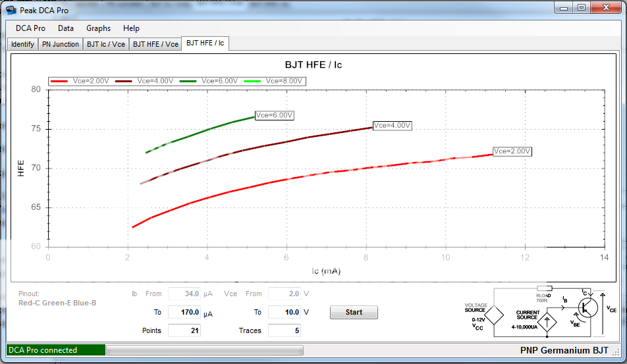Switch to the PN Junction tab
627x364 pixels.
coord(61,44)
